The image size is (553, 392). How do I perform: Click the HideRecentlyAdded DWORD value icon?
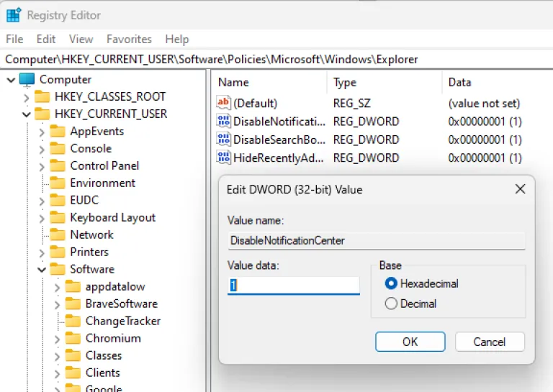click(223, 158)
